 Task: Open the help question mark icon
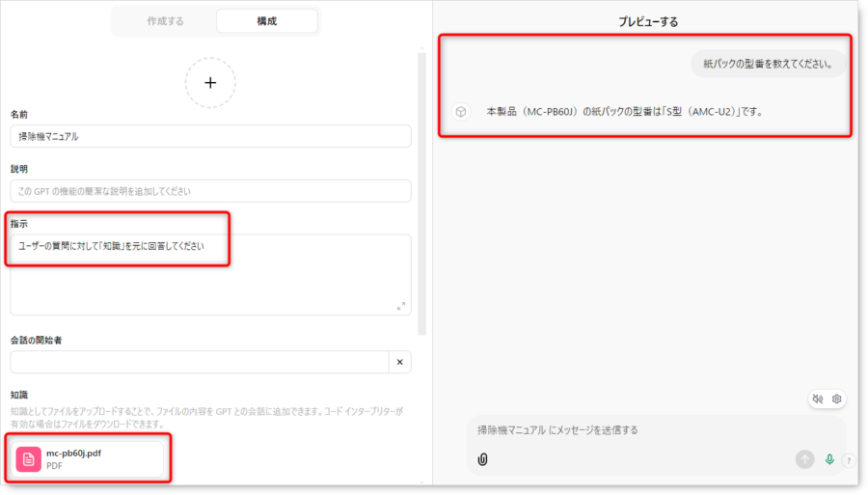coord(849,460)
